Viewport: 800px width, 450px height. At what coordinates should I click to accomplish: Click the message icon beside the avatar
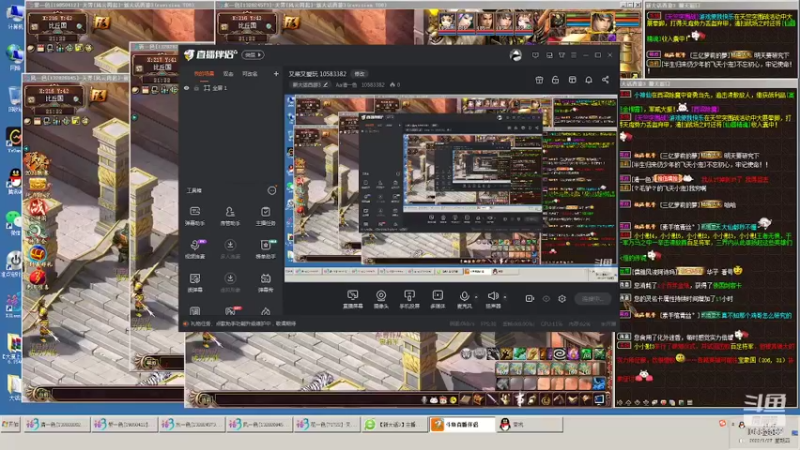[535, 55]
